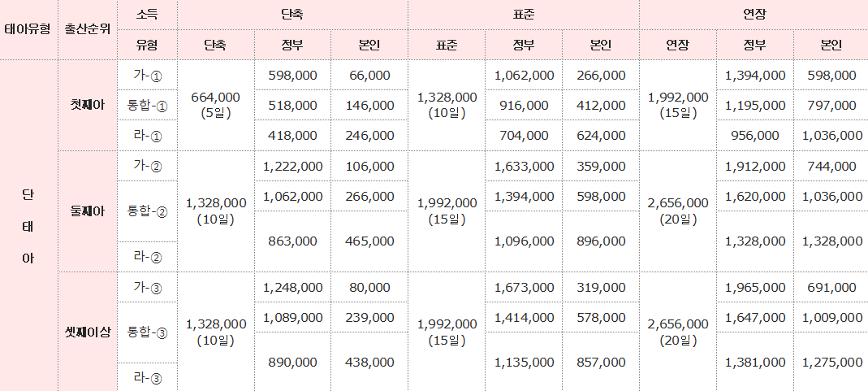Viewport: 868px width, 391px height.
Task: Select the 통합-② income type cell
Action: pyautogui.click(x=147, y=211)
